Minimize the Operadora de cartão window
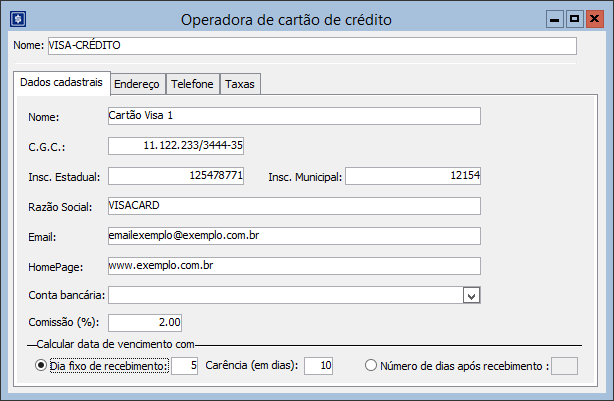Viewport: 614px width, 401px height. [x=555, y=19]
